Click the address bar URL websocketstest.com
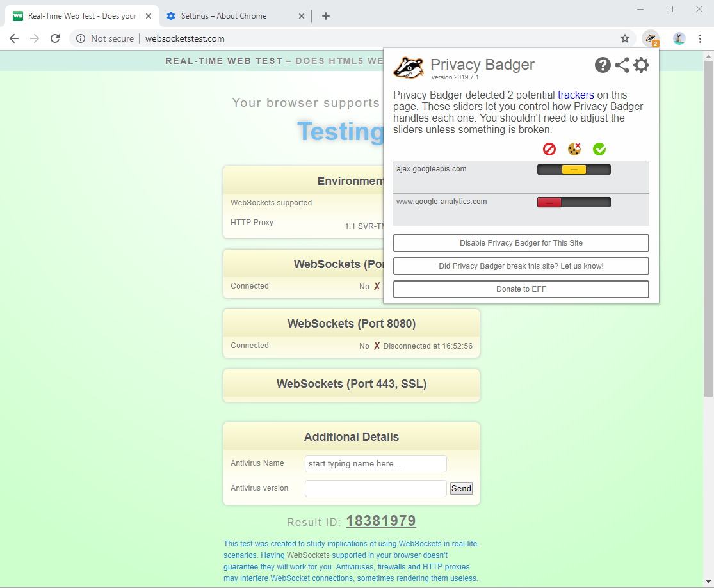Image resolution: width=714 pixels, height=588 pixels. [185, 38]
